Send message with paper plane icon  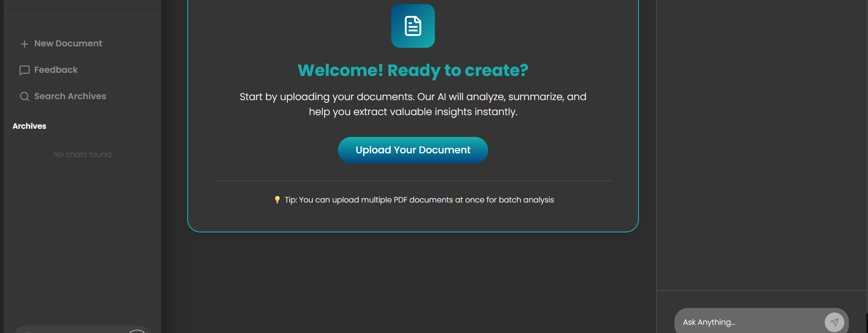click(x=834, y=322)
